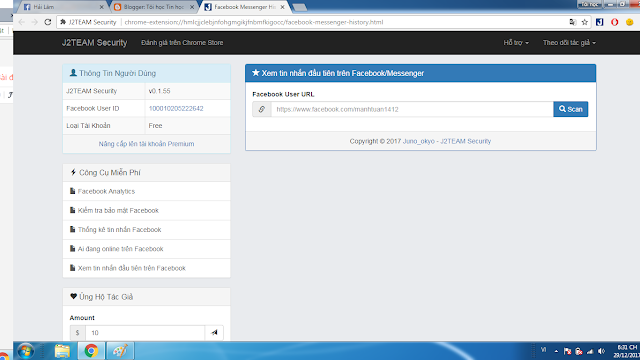Go forward with browser forward arrow
This screenshot has height=360, width=640.
click(x=35, y=22)
